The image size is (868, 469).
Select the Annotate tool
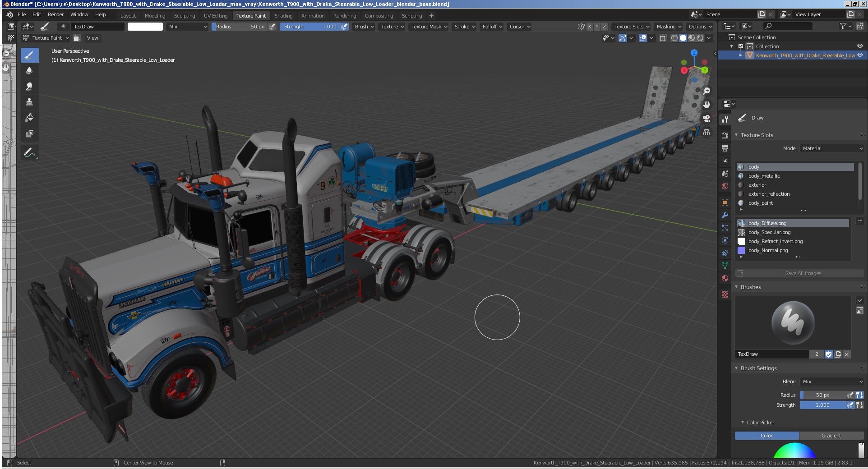[x=29, y=153]
